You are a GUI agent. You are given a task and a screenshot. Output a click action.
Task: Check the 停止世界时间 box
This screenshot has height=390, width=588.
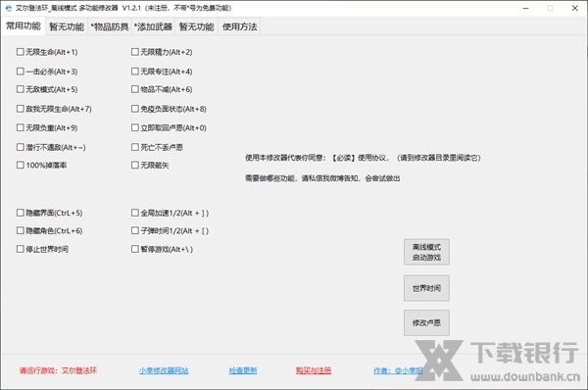(42, 249)
